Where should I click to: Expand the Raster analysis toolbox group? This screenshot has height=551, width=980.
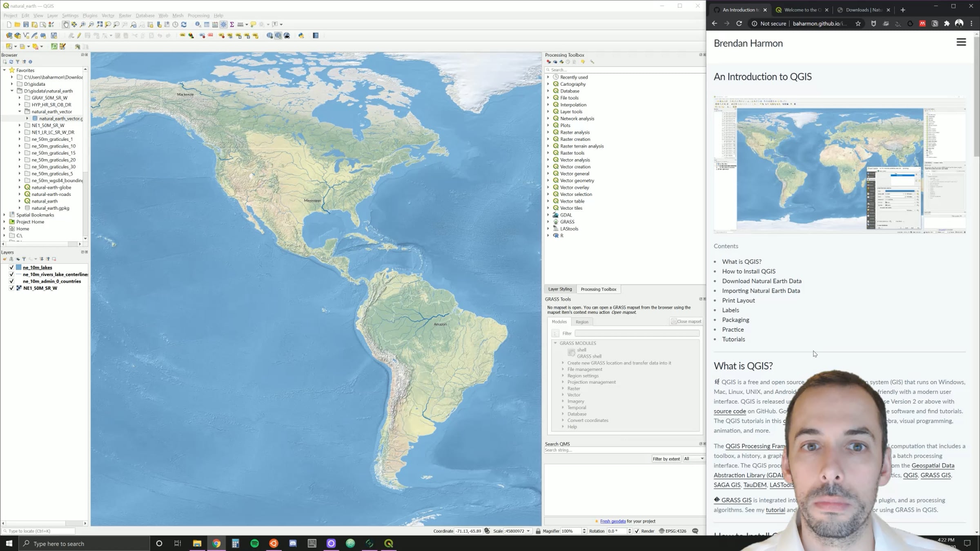[548, 132]
